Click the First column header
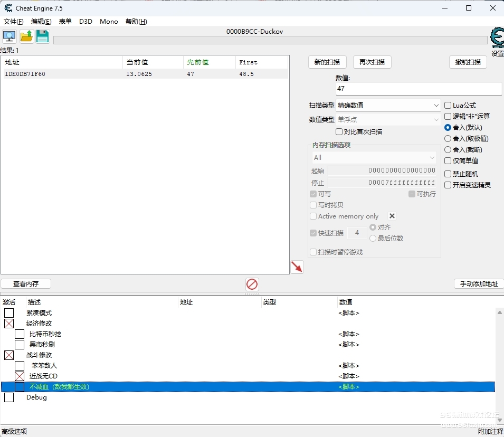The height and width of the screenshot is (437, 504). [x=262, y=62]
